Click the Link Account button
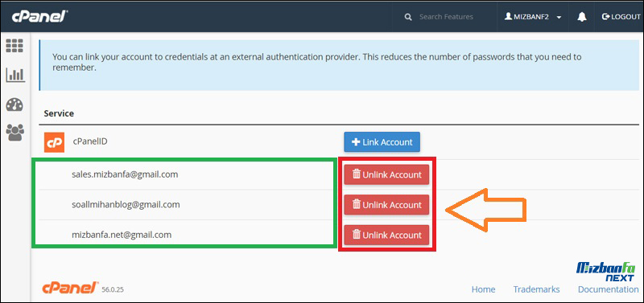This screenshot has width=644, height=303. click(382, 142)
